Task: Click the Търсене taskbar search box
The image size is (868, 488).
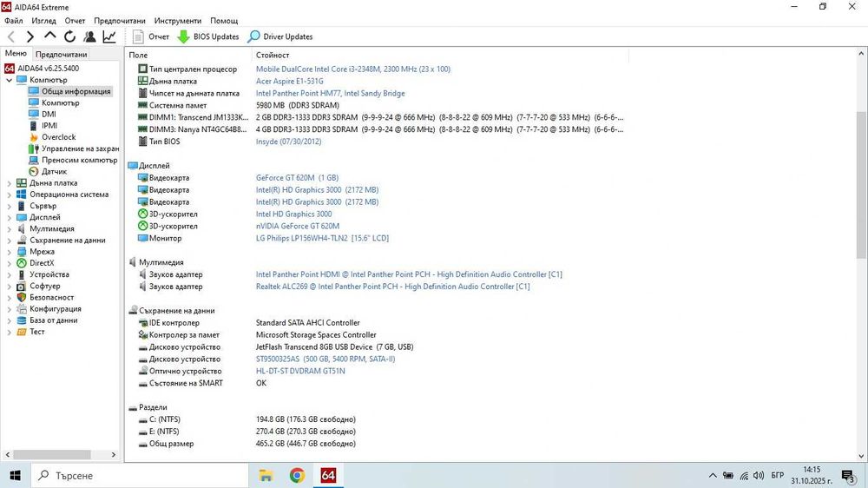Action: (140, 475)
